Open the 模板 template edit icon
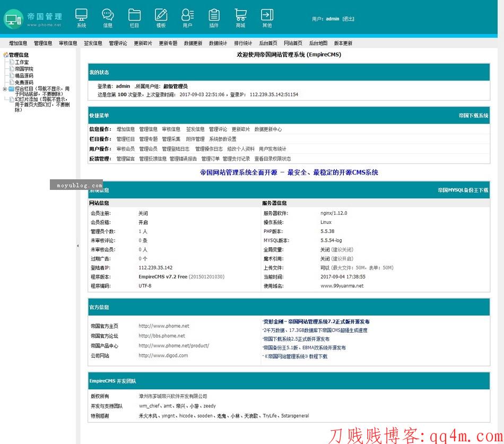This screenshot has width=504, height=444. coord(161,18)
